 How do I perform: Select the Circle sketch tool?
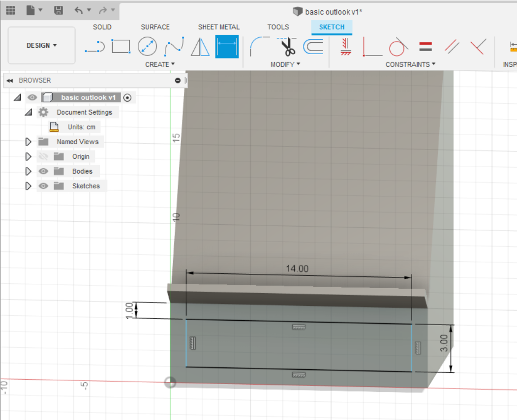click(x=147, y=46)
